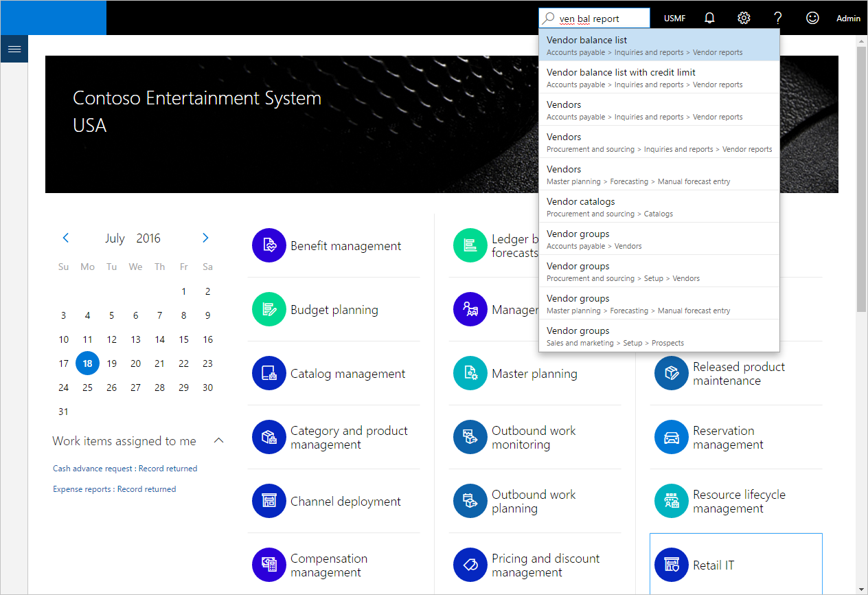868x595 pixels.
Task: Open the settings gear icon
Action: [744, 18]
